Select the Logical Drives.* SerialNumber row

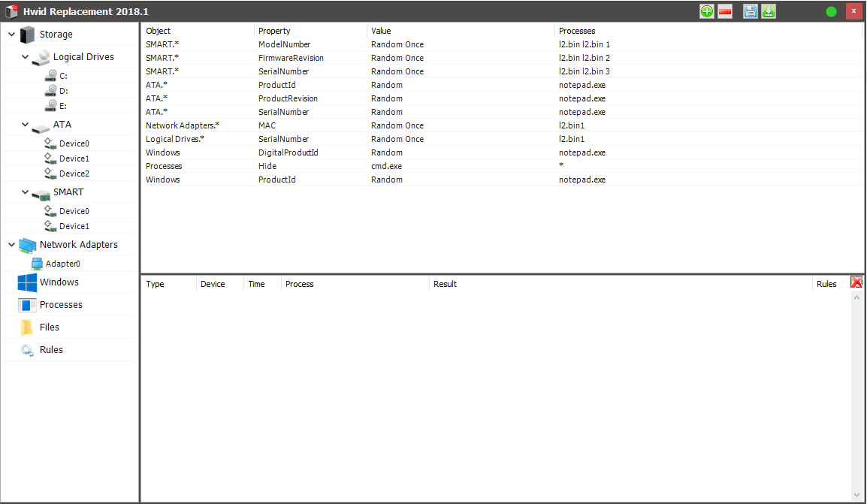(502, 139)
